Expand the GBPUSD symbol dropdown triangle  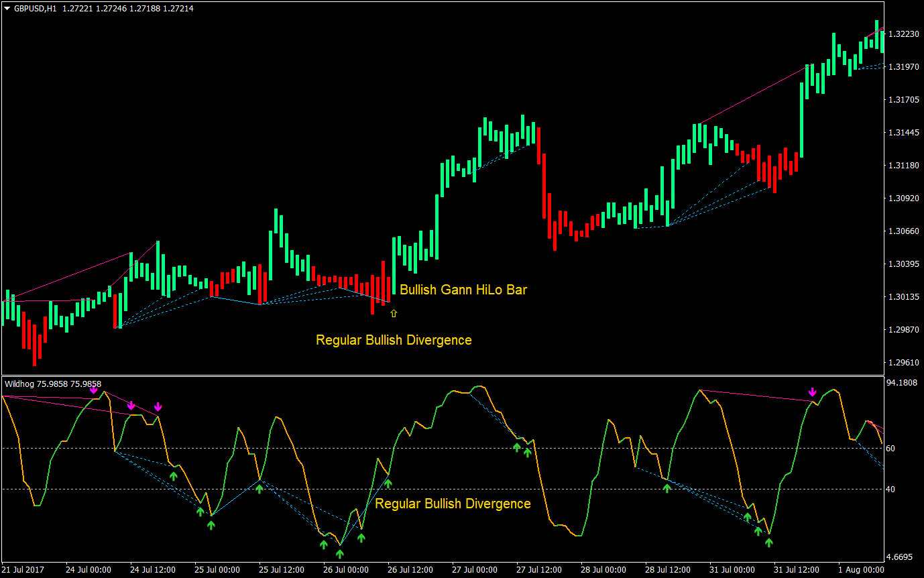click(5, 9)
